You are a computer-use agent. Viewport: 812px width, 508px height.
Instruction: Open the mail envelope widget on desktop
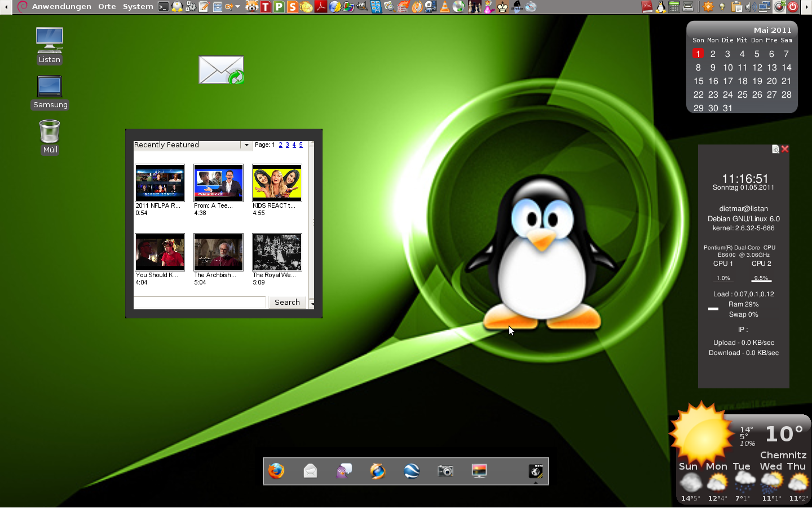[x=222, y=70]
